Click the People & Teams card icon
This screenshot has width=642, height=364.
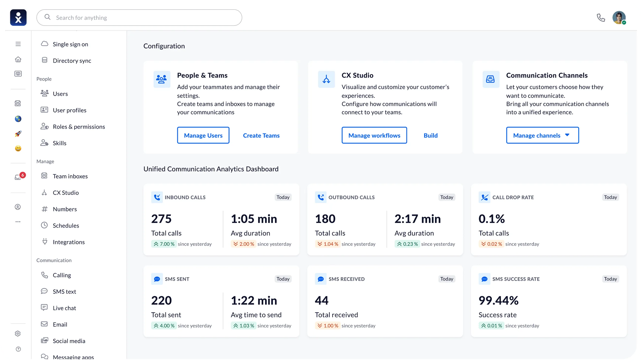pos(161,79)
